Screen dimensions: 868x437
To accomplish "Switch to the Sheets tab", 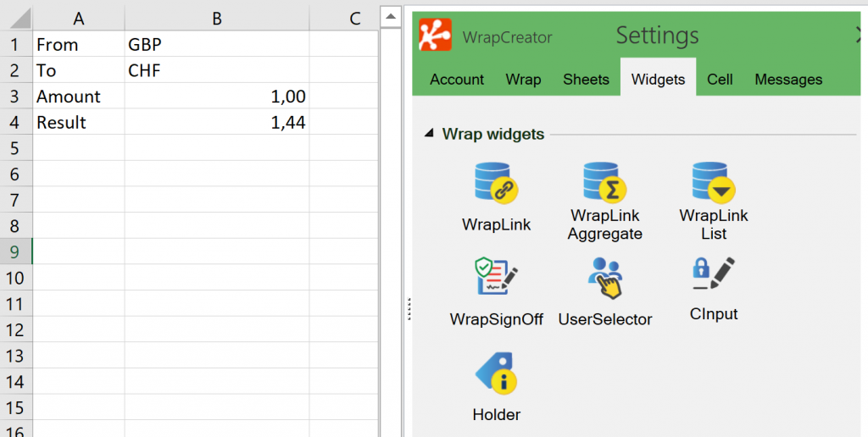I will (x=587, y=79).
